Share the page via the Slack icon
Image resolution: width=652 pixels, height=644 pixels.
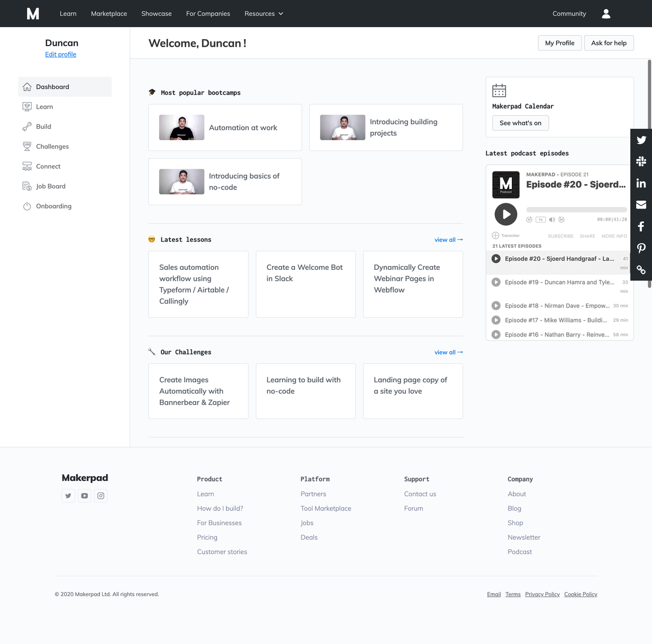click(641, 161)
